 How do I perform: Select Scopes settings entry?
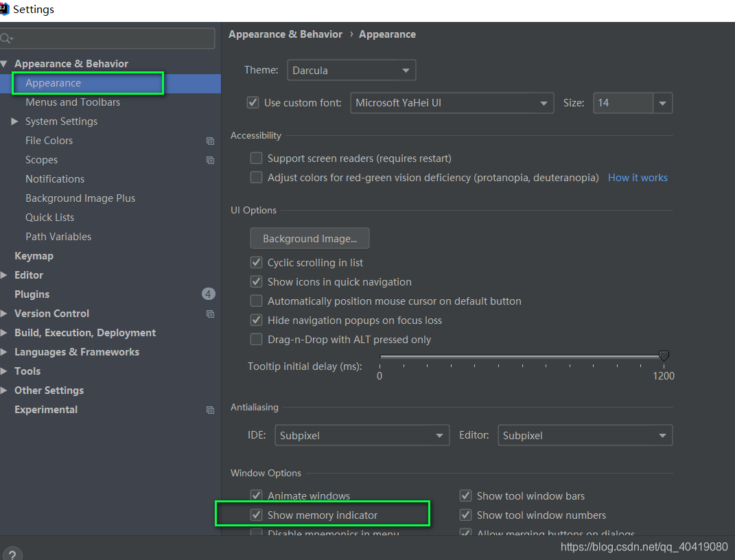click(41, 160)
